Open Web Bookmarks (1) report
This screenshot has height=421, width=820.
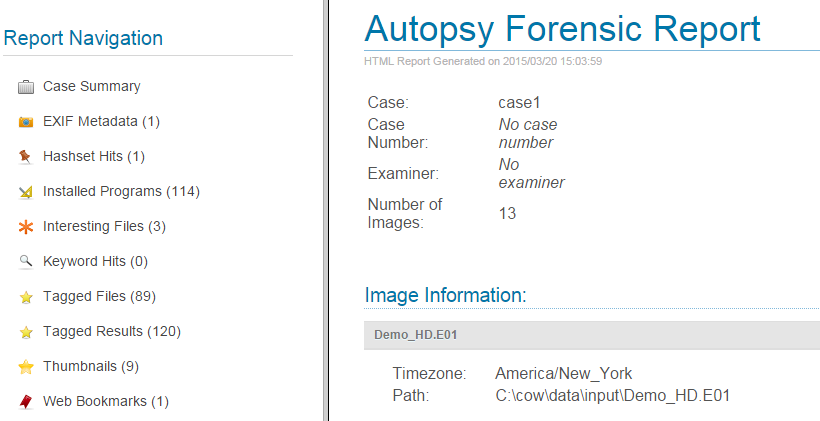(106, 402)
